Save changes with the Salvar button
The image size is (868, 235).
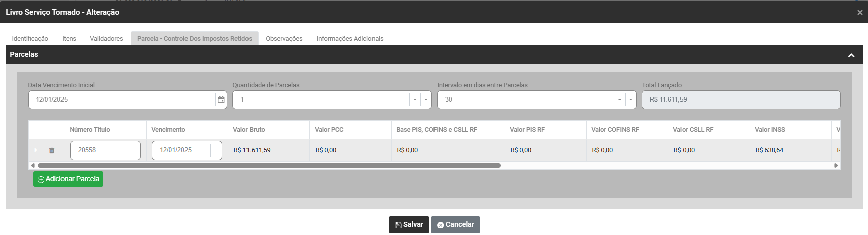point(409,225)
